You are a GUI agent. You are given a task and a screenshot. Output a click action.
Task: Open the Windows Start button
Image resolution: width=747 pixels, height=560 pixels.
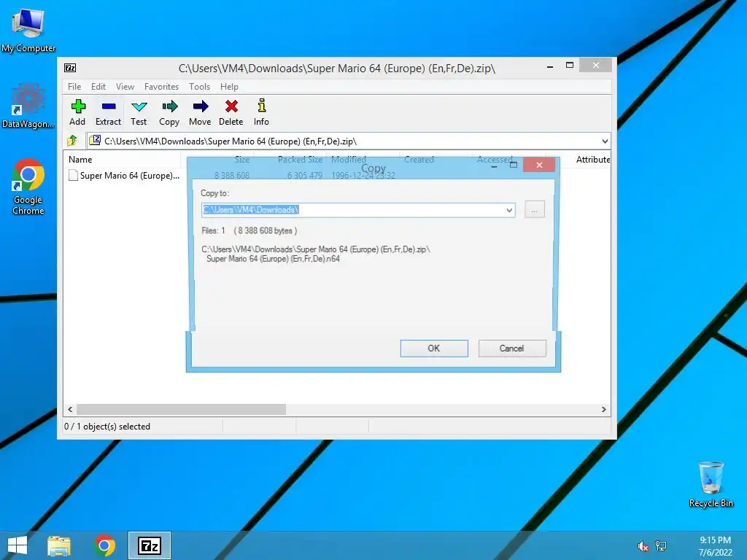coord(18,545)
